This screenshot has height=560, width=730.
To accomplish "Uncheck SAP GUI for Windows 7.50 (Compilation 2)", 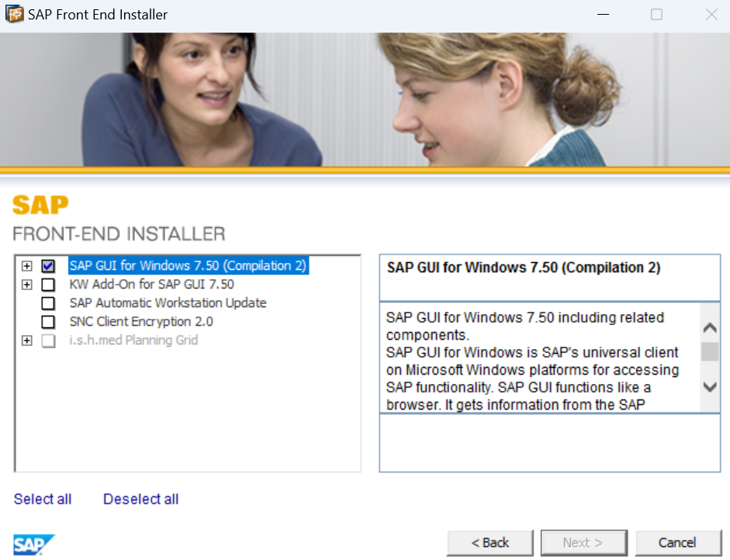I will (49, 266).
